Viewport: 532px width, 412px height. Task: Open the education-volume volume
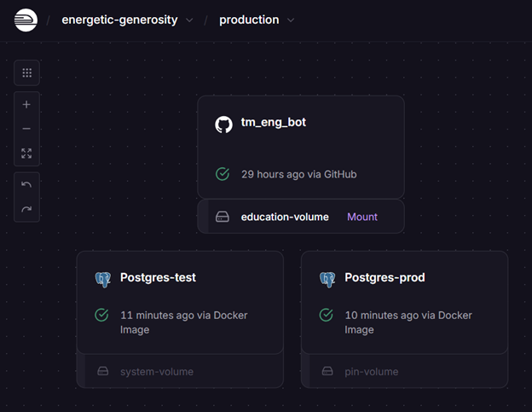(284, 217)
